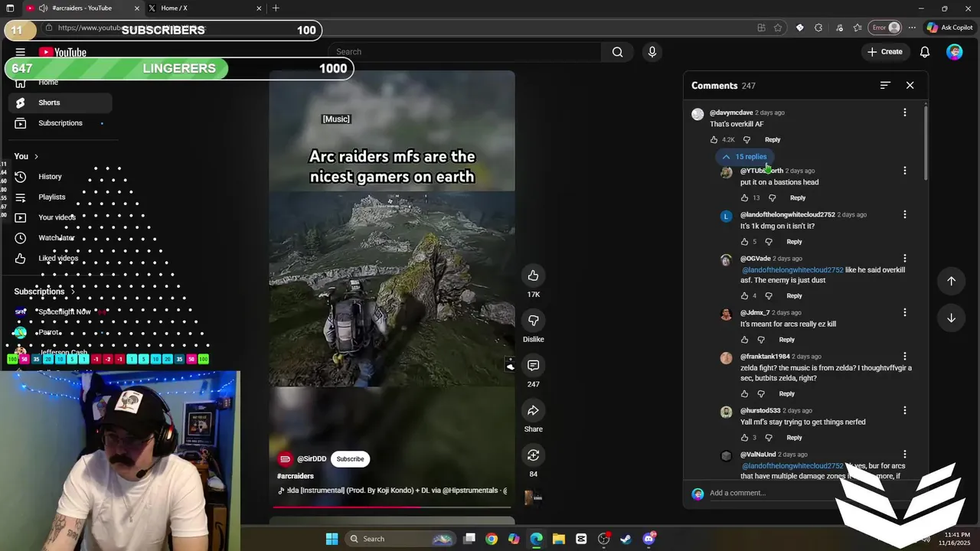
Task: Expand the You section chevron
Action: click(36, 156)
